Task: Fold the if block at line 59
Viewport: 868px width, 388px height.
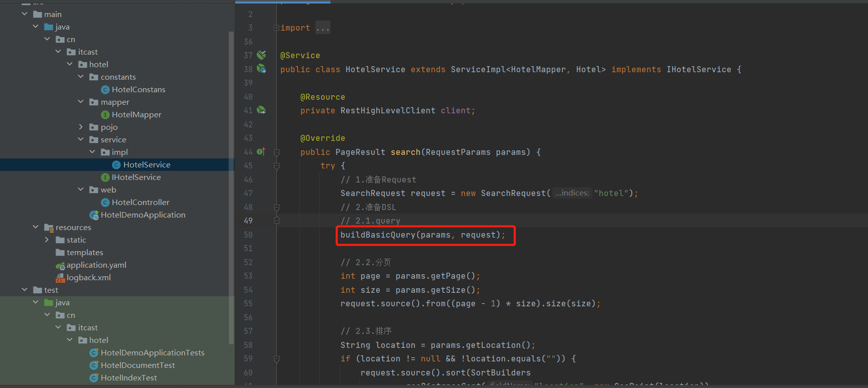Action: (276, 359)
